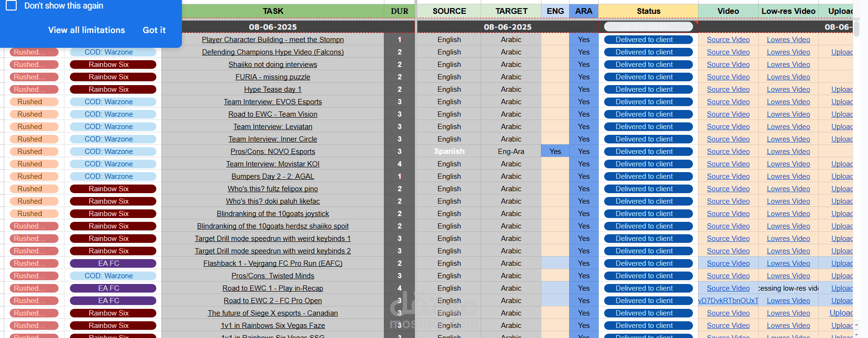The height and width of the screenshot is (338, 868).
Task: Open "Player Character Building - meet the Stompn" link
Action: click(x=273, y=40)
